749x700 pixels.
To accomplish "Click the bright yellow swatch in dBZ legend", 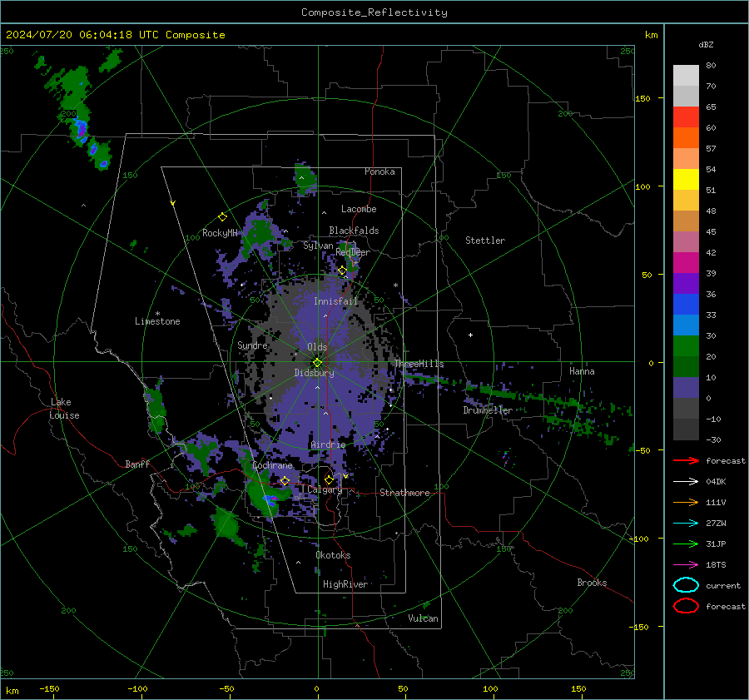I will (686, 180).
